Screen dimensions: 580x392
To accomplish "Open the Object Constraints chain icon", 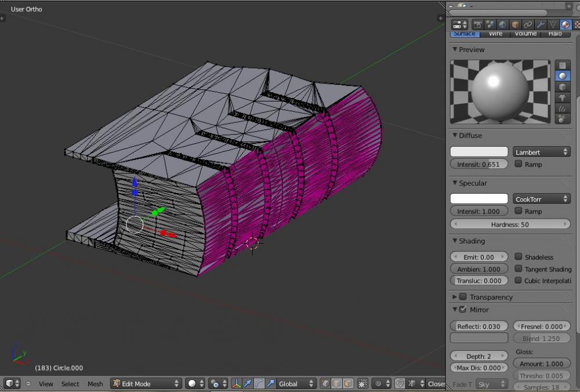I will pyautogui.click(x=528, y=24).
